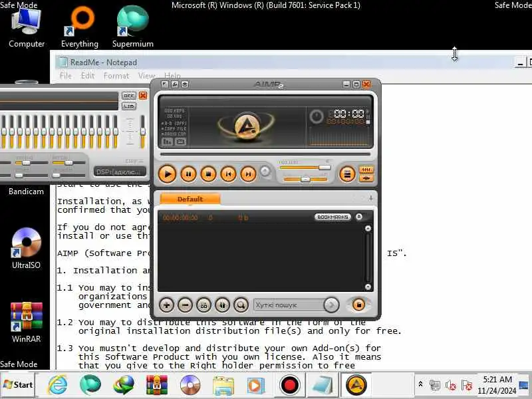This screenshot has height=399, width=532.
Task: Click the orange round button at playlist bottom-right
Action: 358,305
